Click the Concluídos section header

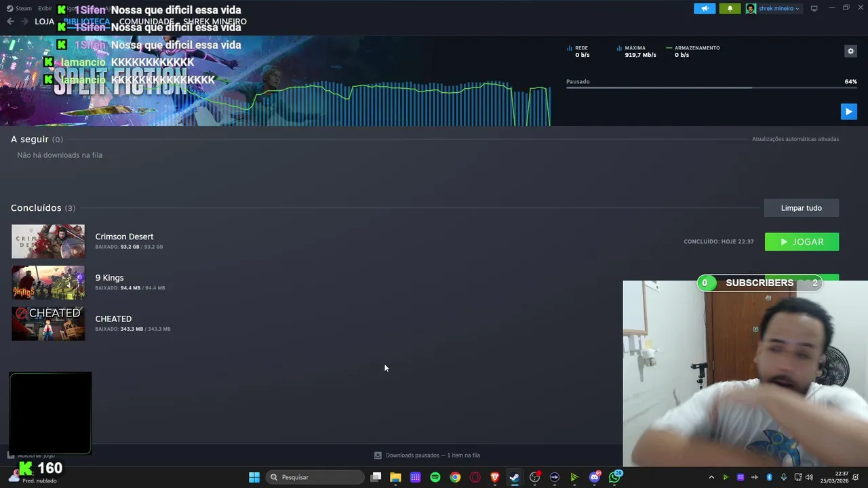click(43, 208)
